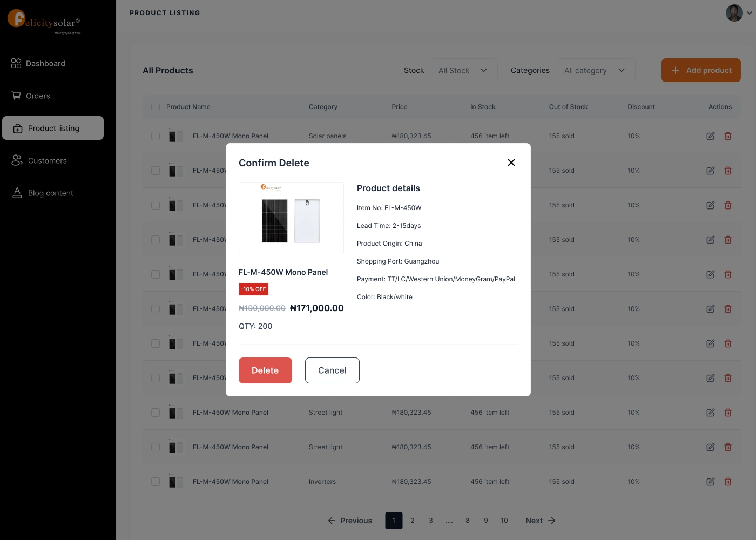Check the first FL-M-450W Mono Panel row
The width and height of the screenshot is (756, 540).
pos(156,136)
